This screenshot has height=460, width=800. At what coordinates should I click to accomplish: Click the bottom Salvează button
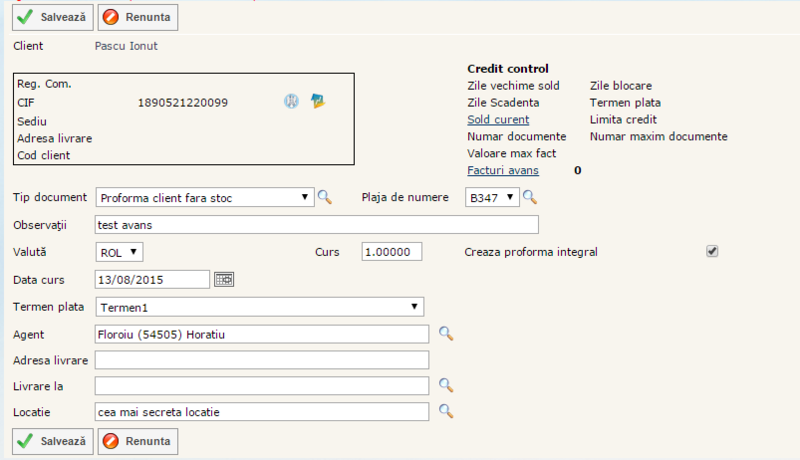(x=53, y=441)
